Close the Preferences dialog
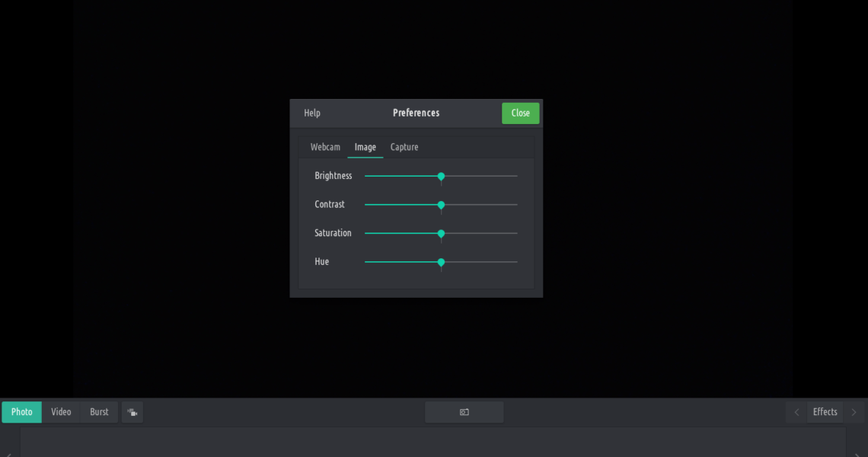 (520, 113)
